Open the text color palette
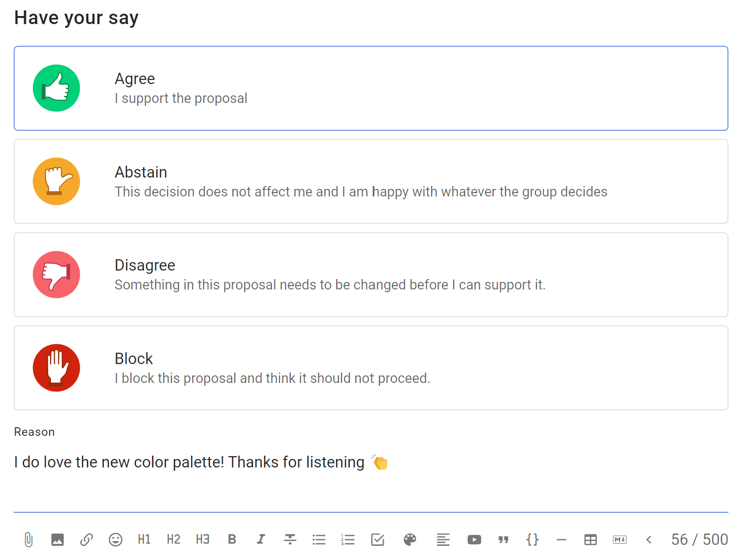This screenshot has height=560, width=744. [x=410, y=539]
